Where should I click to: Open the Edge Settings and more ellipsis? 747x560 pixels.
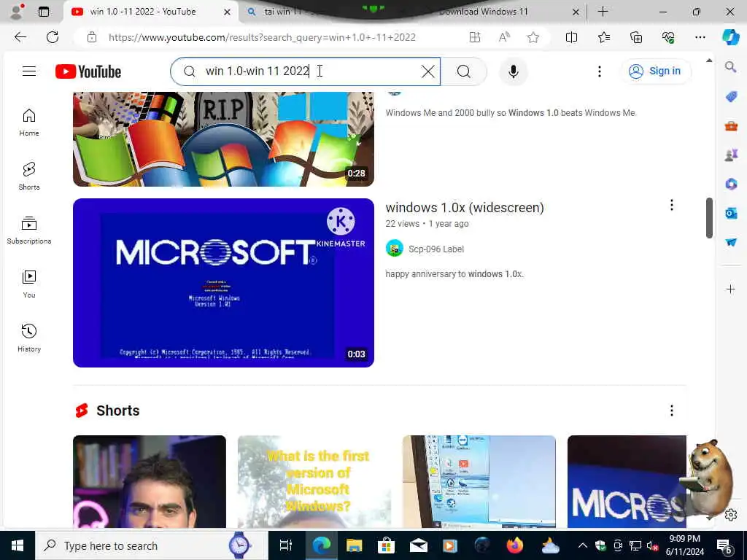point(700,37)
